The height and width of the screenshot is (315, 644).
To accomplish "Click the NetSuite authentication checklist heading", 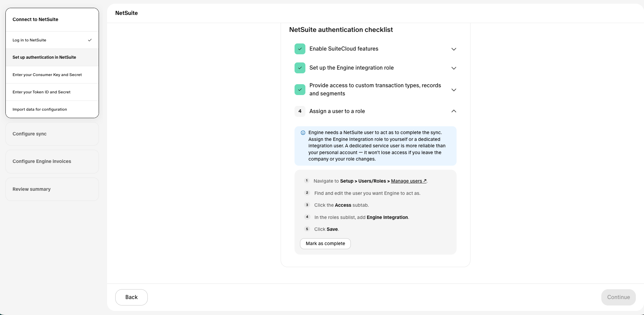I will [341, 30].
